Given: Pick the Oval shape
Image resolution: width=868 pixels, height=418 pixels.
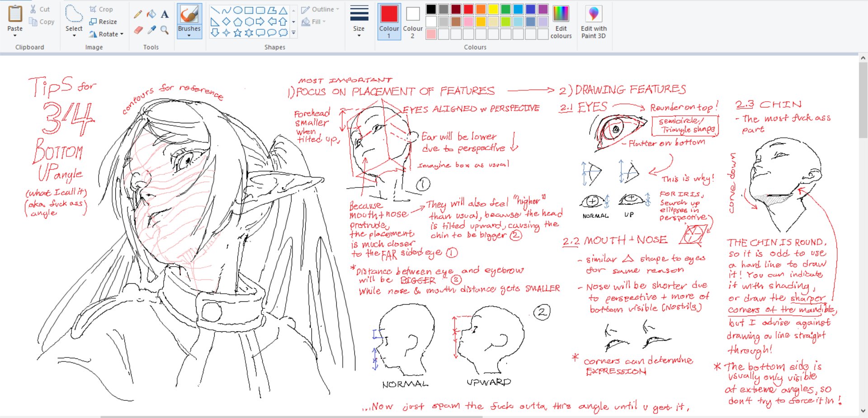Looking at the screenshot, I should [238, 10].
